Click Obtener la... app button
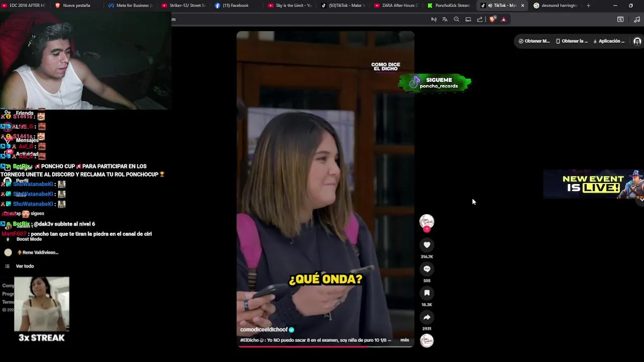This screenshot has width=644, height=362. tap(572, 41)
